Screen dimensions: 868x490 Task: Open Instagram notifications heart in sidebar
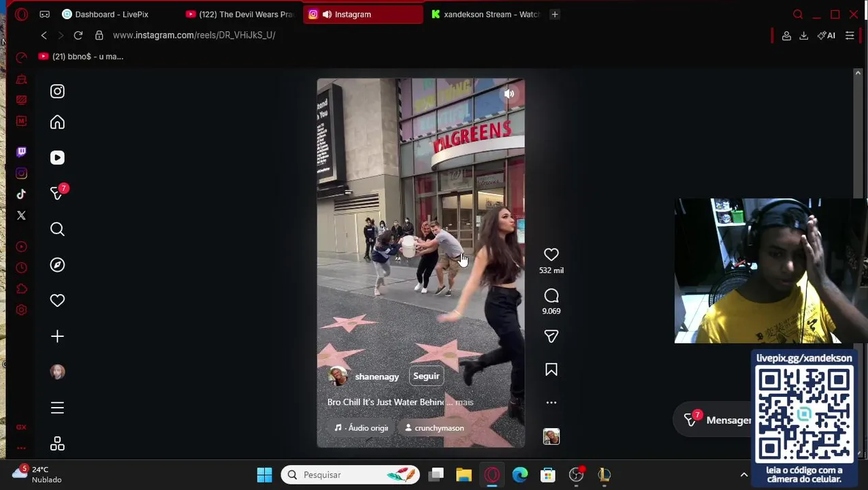pyautogui.click(x=57, y=301)
